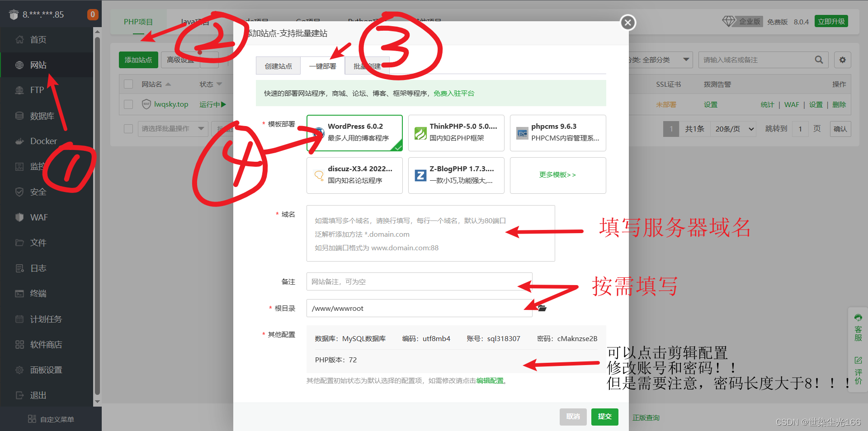Click the 备注 input field
Viewport: 868px width, 431px height.
pyautogui.click(x=419, y=281)
